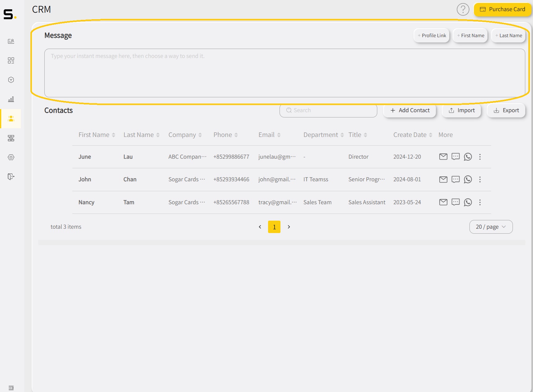Send WhatsApp message to John Chan
The image size is (533, 392).
click(x=468, y=179)
